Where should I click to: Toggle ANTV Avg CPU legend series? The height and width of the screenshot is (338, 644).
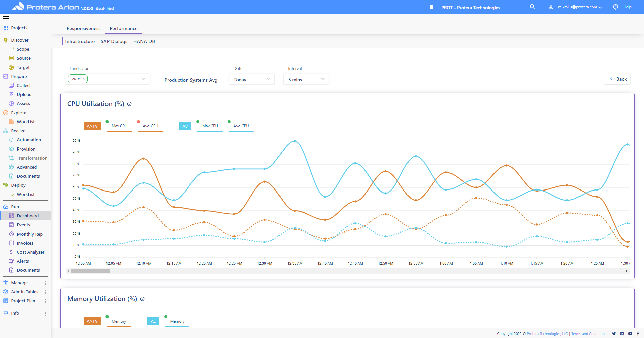pos(150,126)
